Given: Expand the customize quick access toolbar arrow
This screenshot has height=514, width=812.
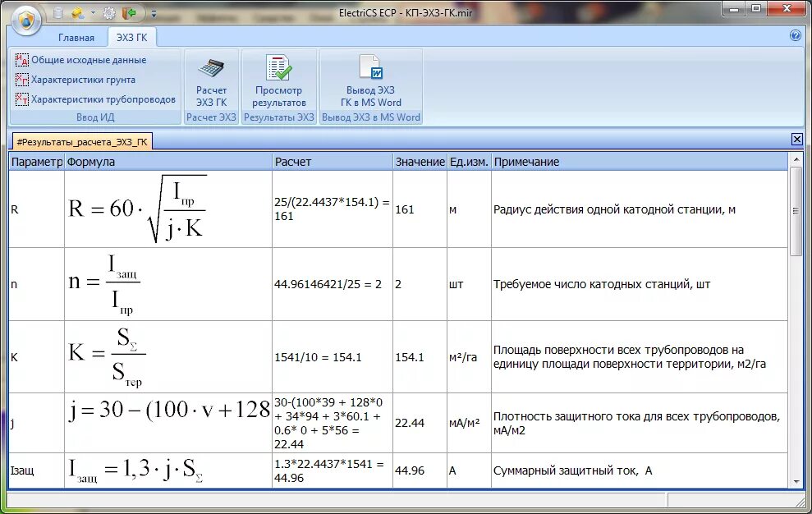Looking at the screenshot, I should click(154, 14).
